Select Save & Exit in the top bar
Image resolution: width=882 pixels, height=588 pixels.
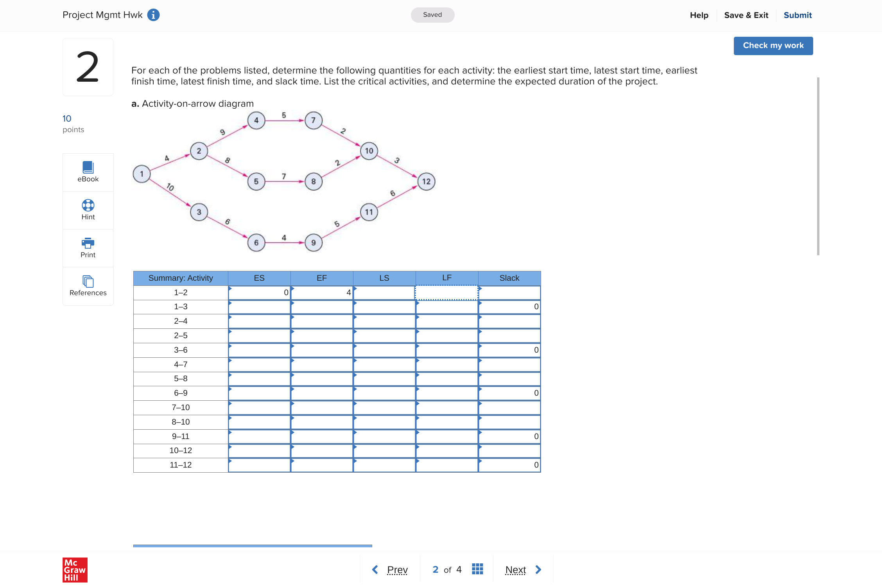tap(746, 15)
